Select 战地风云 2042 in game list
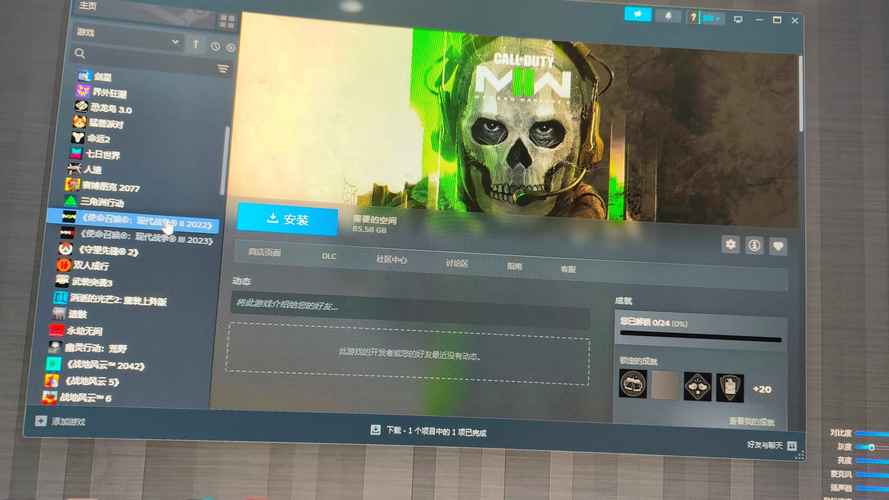This screenshot has width=889, height=500. click(105, 365)
